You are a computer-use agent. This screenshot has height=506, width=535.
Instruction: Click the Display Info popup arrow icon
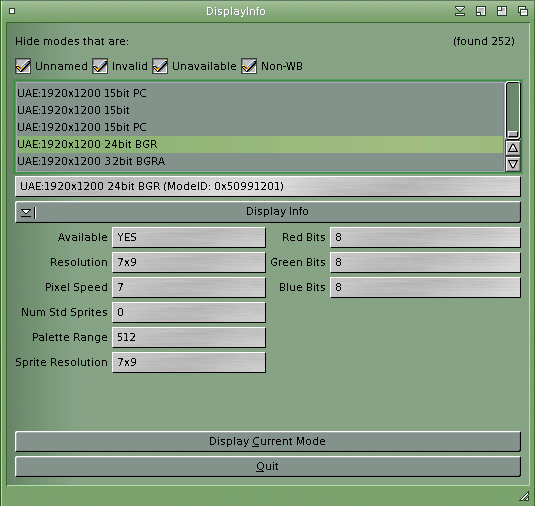tap(27, 213)
